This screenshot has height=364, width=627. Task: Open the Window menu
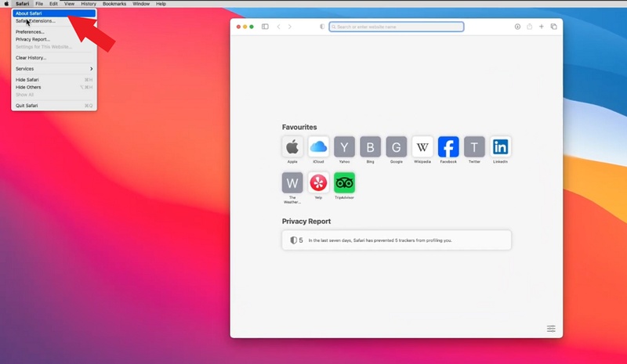[141, 4]
